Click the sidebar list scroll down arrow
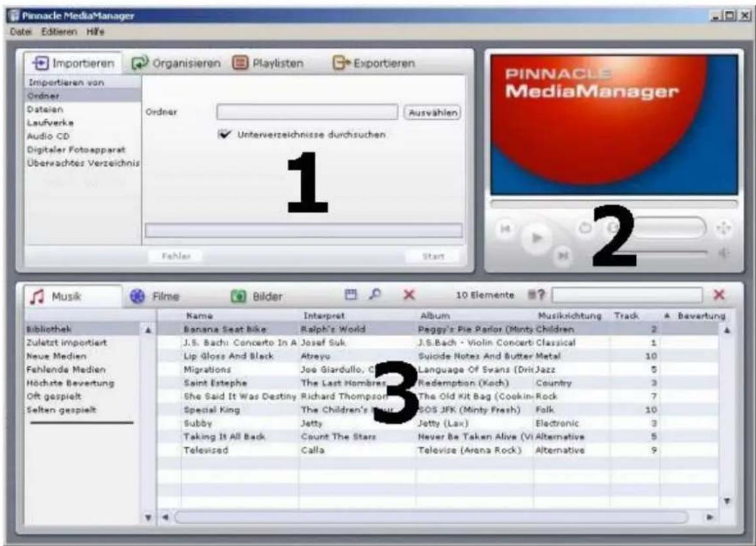 pos(148,517)
